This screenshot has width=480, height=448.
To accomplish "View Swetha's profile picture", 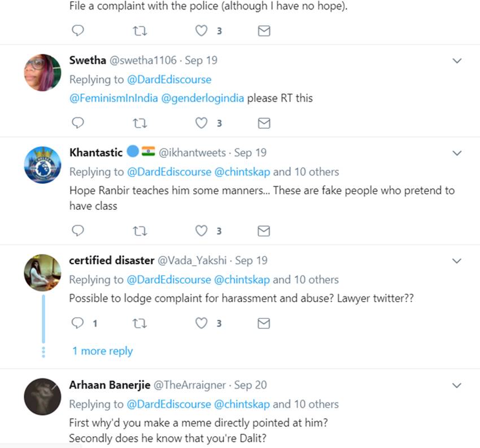I will [42, 72].
